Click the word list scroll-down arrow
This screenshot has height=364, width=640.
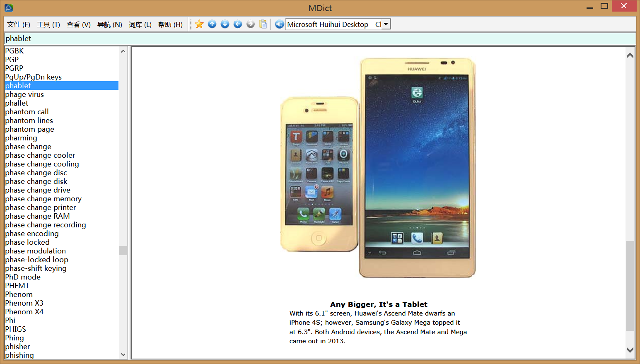pos(123,354)
